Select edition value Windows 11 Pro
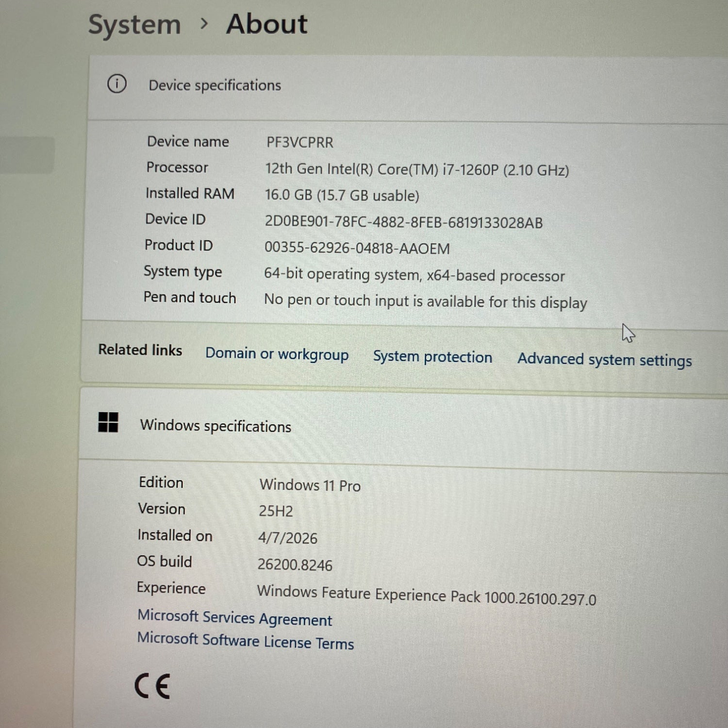Screen dimensions: 728x728 (x=310, y=485)
